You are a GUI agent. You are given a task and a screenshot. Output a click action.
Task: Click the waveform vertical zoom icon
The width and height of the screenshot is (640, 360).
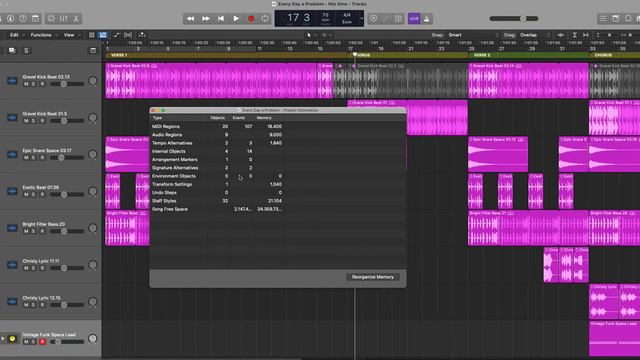(561, 35)
